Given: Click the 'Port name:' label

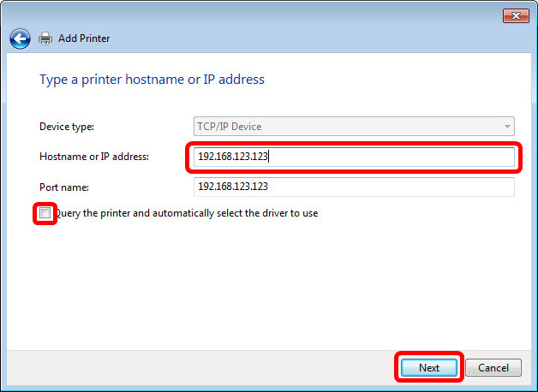Looking at the screenshot, I should click(64, 187).
